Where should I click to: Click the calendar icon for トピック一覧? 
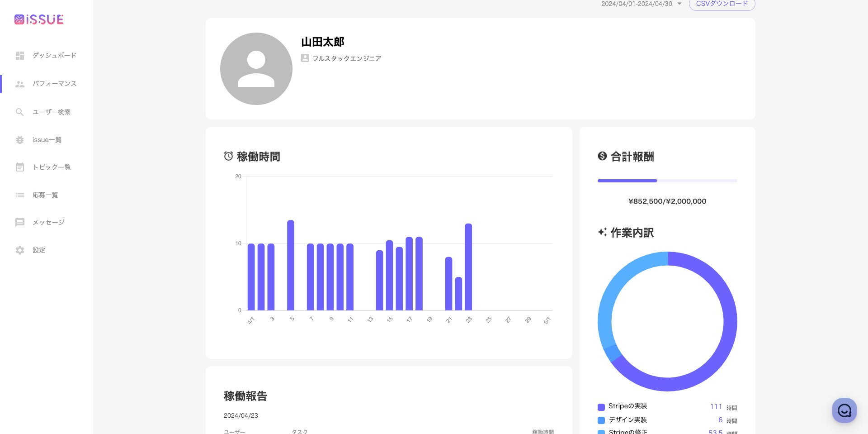(20, 167)
